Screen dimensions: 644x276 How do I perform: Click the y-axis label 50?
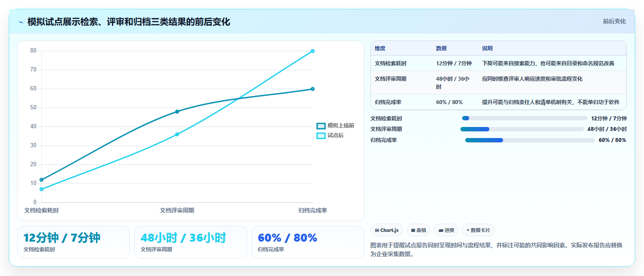pyautogui.click(x=33, y=108)
